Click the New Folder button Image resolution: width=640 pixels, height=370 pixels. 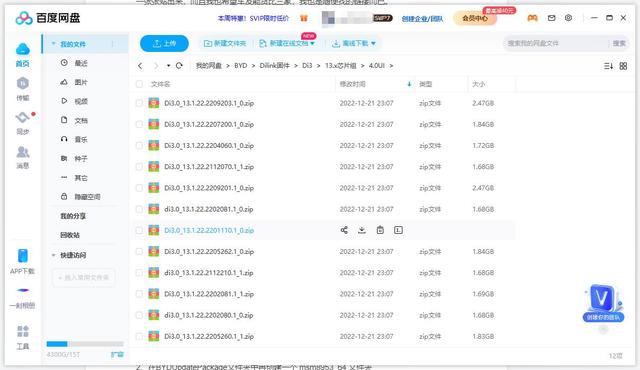(225, 43)
